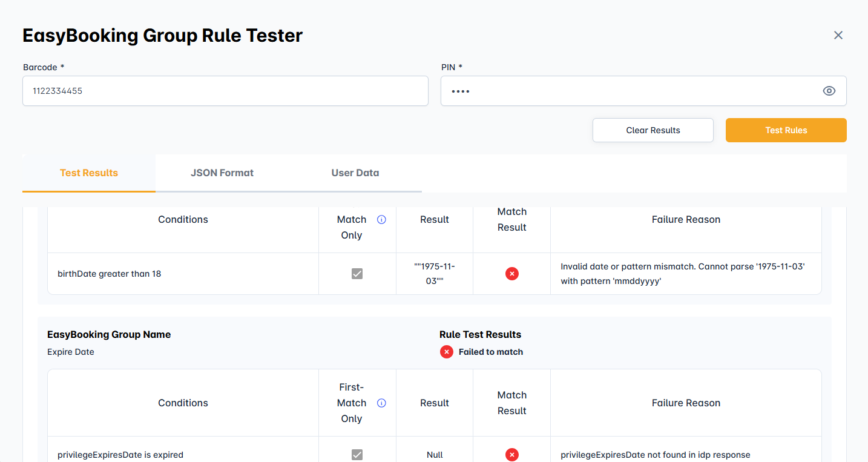Toggle the birthDate Match Only checkbox
Image resolution: width=868 pixels, height=462 pixels.
click(x=357, y=274)
